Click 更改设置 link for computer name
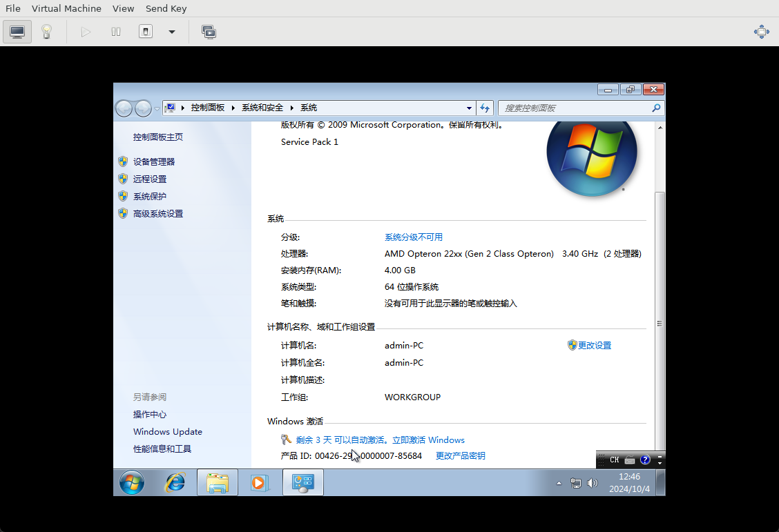 pos(594,346)
